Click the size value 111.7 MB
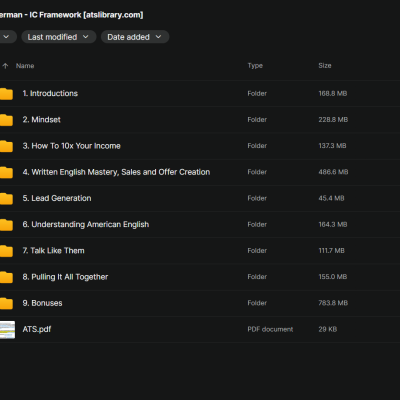 (331, 250)
